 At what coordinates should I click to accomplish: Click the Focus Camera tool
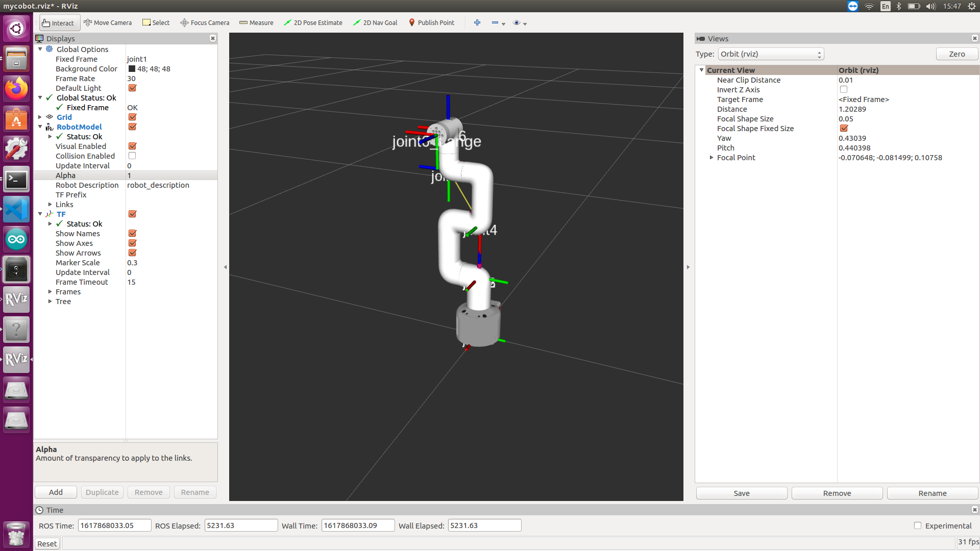pyautogui.click(x=205, y=23)
